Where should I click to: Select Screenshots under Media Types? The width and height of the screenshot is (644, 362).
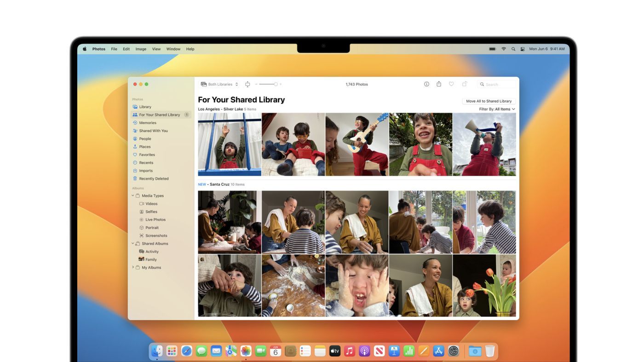point(161,236)
